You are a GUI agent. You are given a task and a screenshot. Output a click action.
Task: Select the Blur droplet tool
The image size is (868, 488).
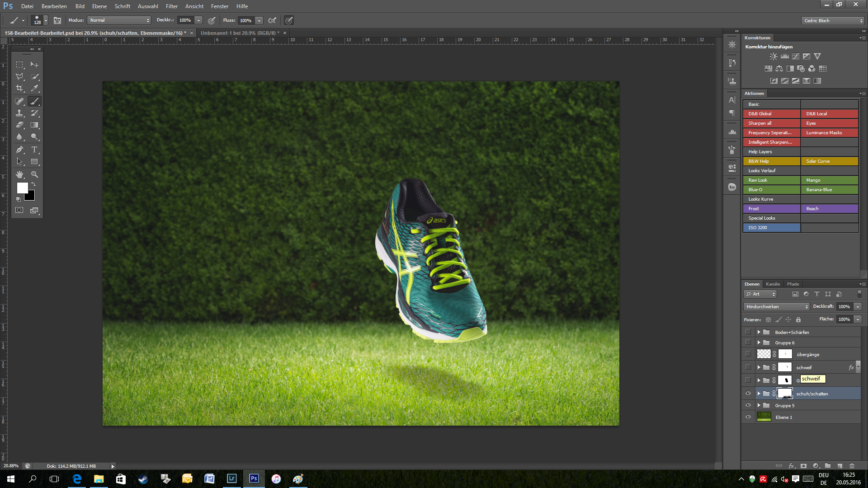(x=19, y=136)
